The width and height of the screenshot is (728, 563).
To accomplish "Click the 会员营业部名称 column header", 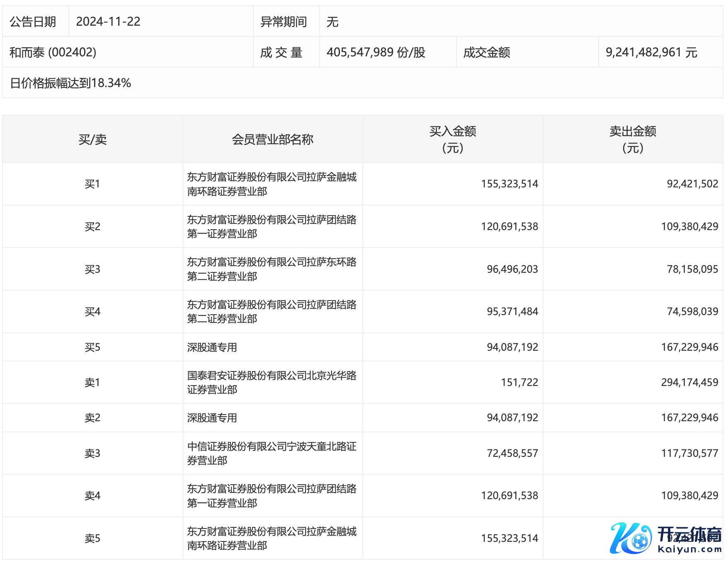I will point(272,139).
